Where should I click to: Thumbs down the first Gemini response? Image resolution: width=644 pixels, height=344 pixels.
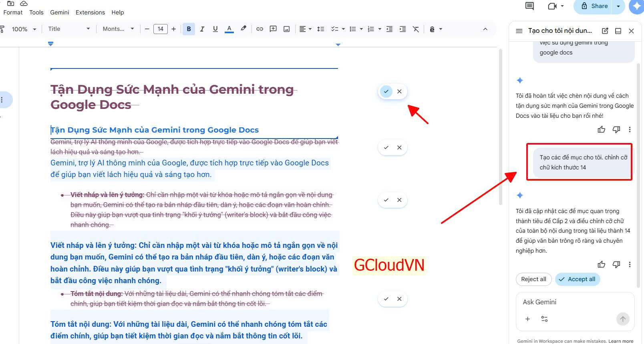pos(616,129)
